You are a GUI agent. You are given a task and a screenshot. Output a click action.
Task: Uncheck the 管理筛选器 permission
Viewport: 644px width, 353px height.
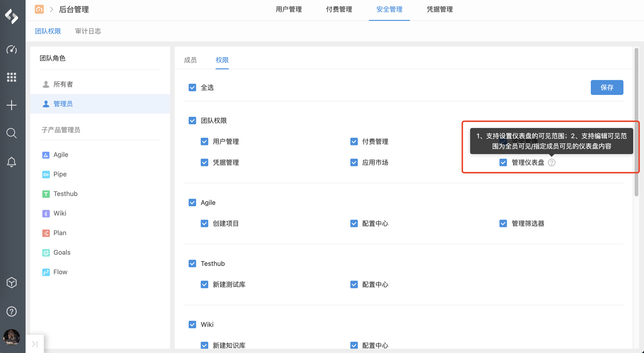click(503, 223)
